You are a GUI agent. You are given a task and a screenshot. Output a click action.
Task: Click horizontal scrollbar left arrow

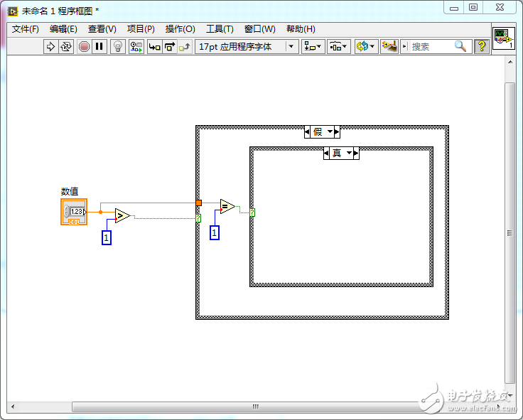tap(13, 406)
